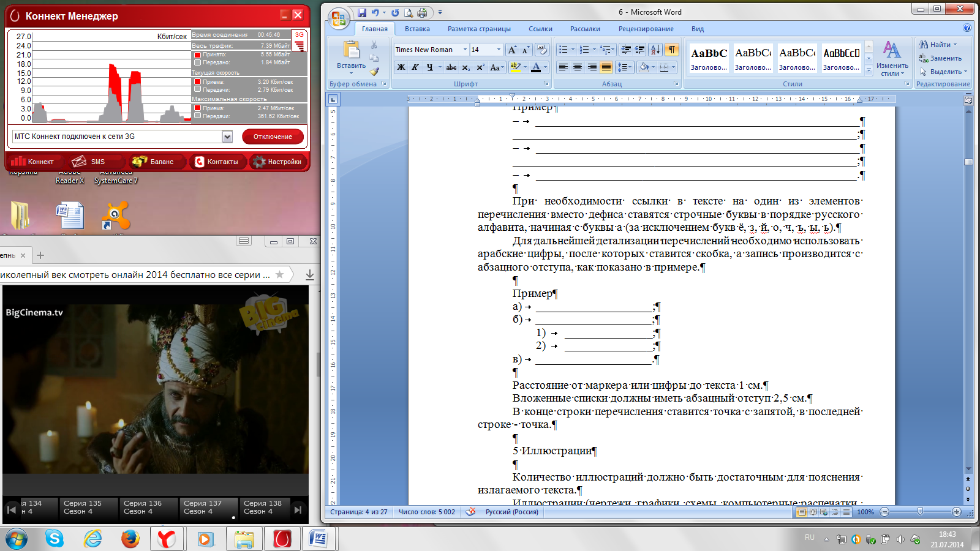
Task: Align text right
Action: click(x=592, y=67)
